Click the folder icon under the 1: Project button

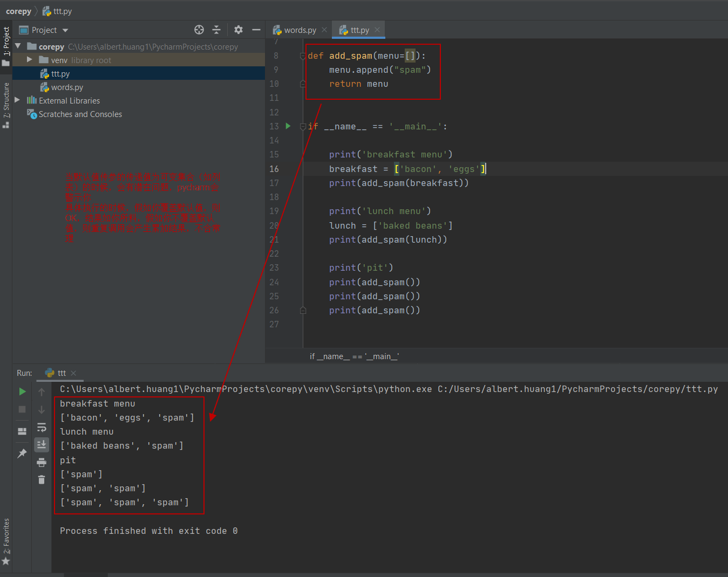coord(6,63)
